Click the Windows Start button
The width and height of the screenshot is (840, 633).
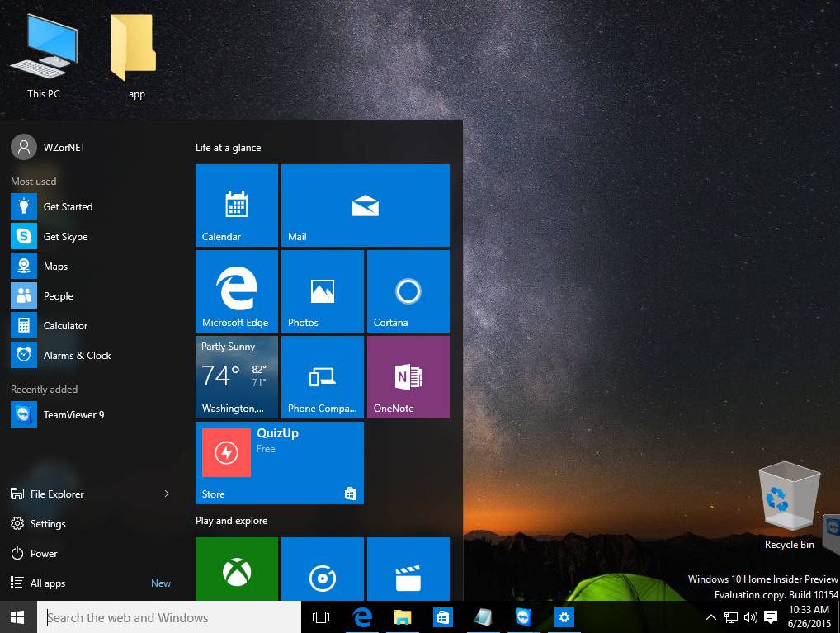pyautogui.click(x=17, y=617)
